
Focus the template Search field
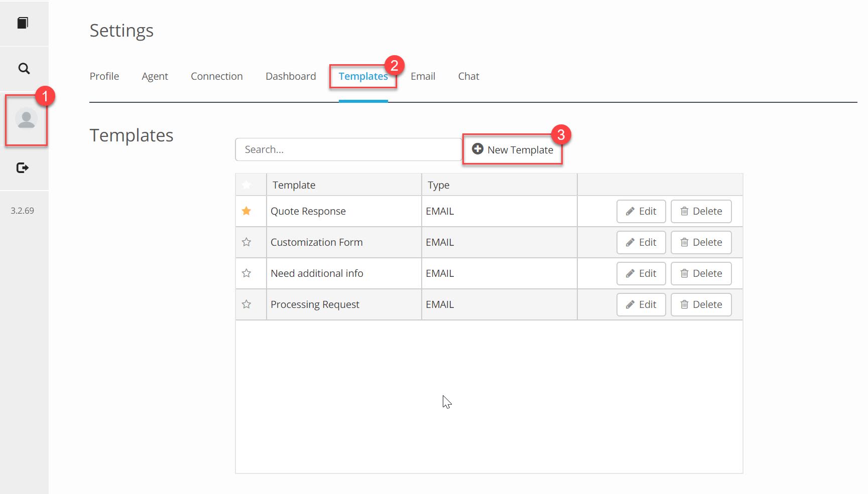click(x=348, y=149)
